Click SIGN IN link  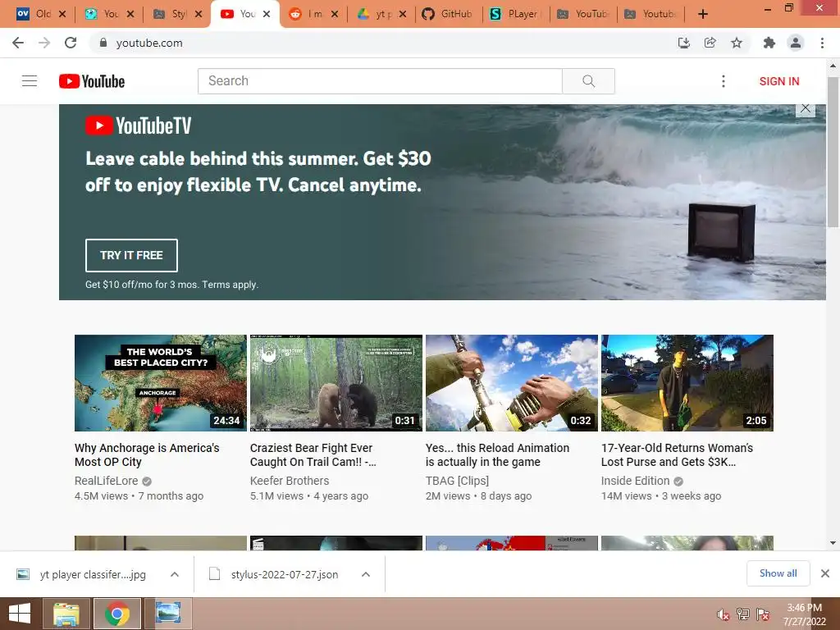tap(779, 81)
